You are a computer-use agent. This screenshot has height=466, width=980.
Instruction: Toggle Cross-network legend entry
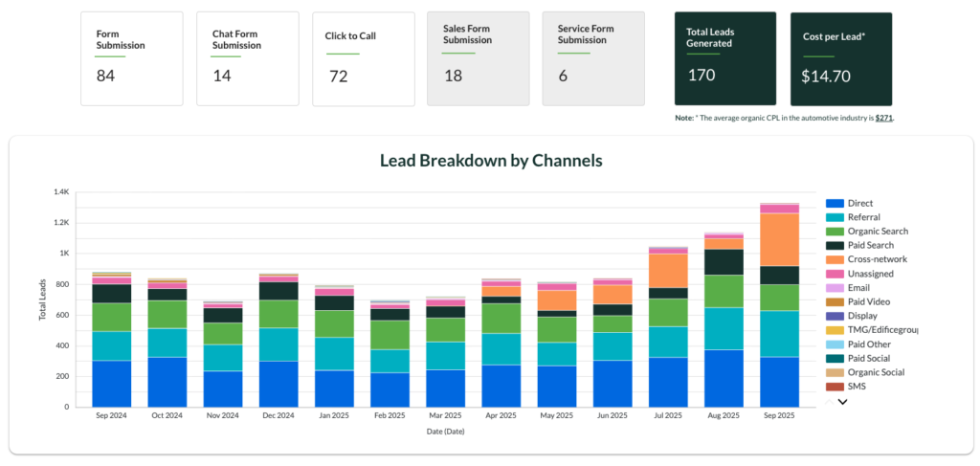[x=877, y=259]
